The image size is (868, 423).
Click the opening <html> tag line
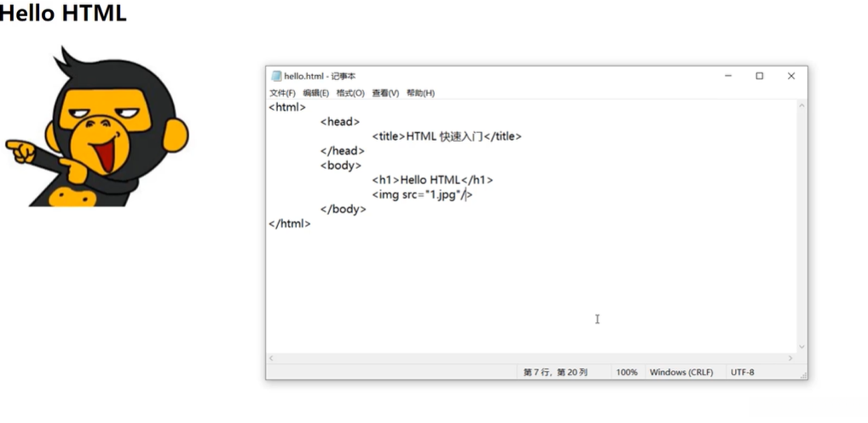[287, 107]
